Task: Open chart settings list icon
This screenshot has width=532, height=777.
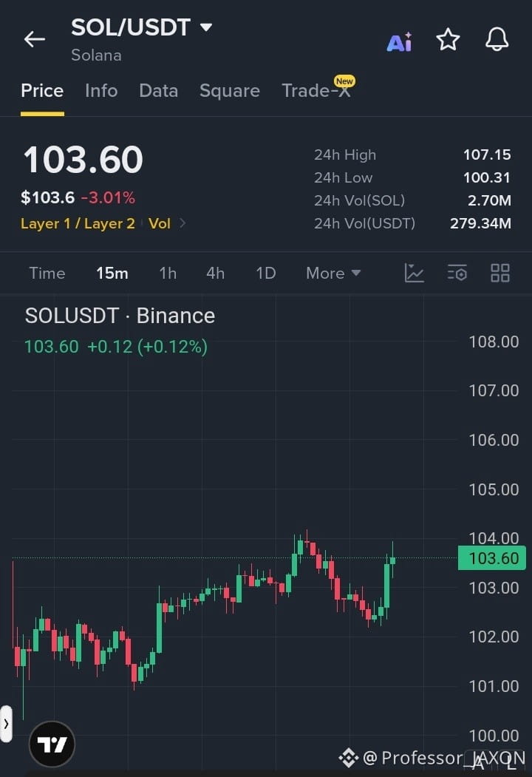Action: pyautogui.click(x=457, y=273)
